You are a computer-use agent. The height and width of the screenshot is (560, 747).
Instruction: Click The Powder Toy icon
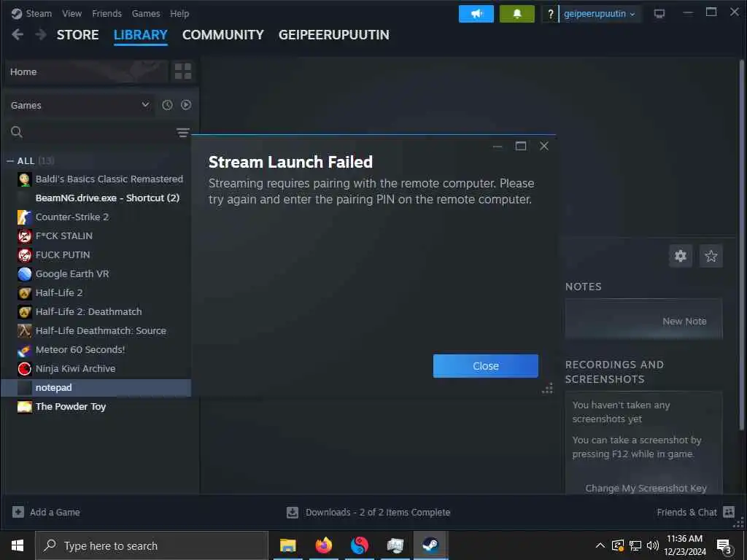[25, 407]
